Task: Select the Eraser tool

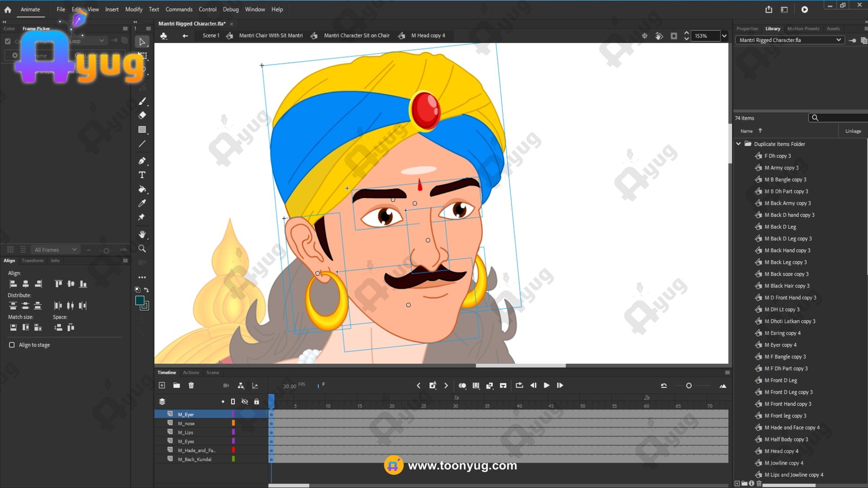Action: coord(142,115)
